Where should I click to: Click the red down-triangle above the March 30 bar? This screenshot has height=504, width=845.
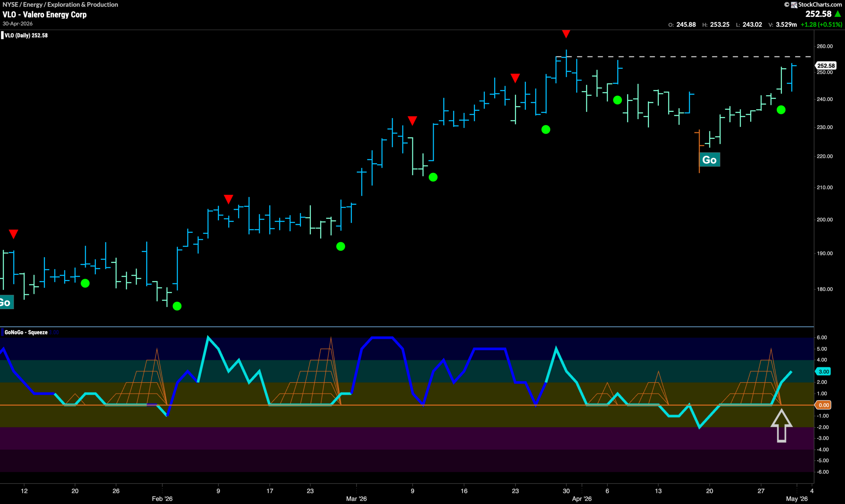point(566,34)
